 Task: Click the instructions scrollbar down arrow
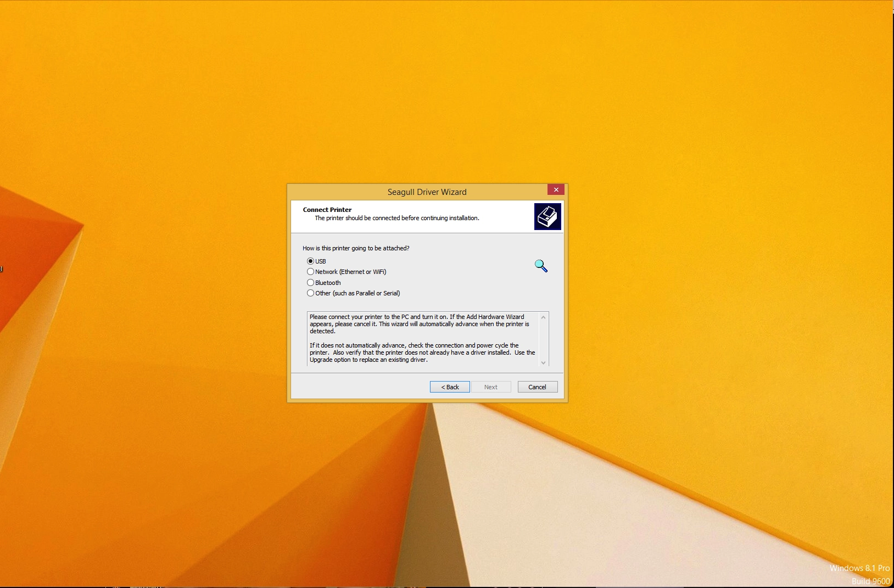pyautogui.click(x=544, y=362)
